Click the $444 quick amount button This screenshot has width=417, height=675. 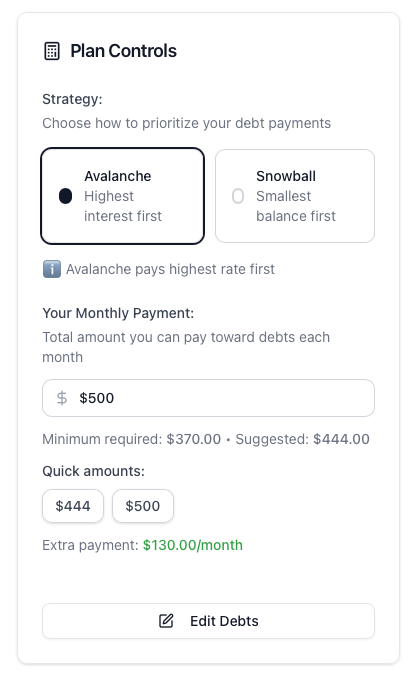coord(73,506)
